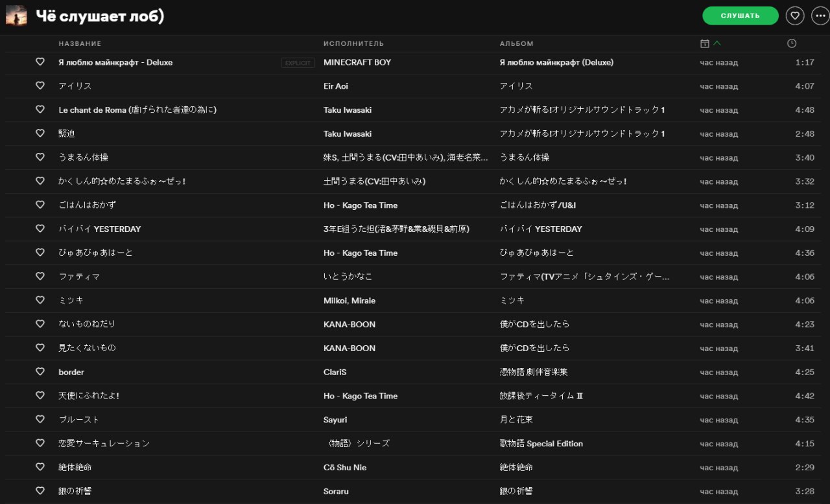
Task: Open Ho - Kago Tea Time in ごはんはおかず row
Action: point(361,205)
